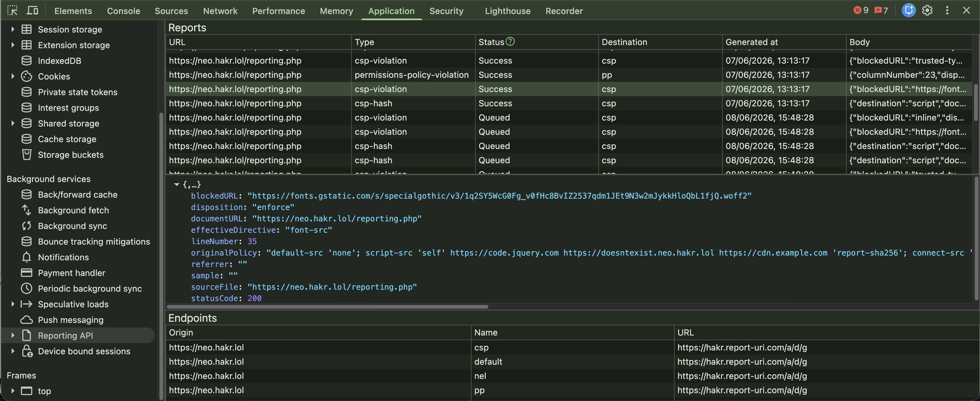Select the permissions-policy-violation report row
This screenshot has height=401, width=980.
coord(569,75)
